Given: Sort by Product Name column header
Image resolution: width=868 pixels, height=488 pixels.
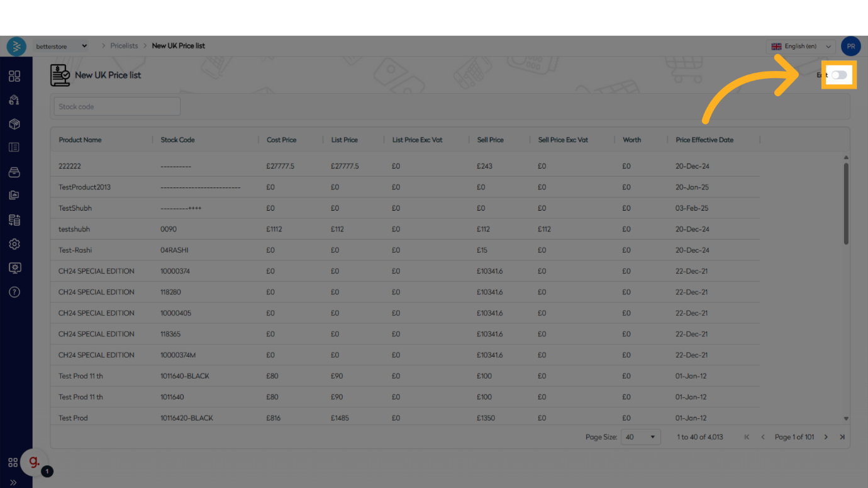Looking at the screenshot, I should click(x=80, y=140).
